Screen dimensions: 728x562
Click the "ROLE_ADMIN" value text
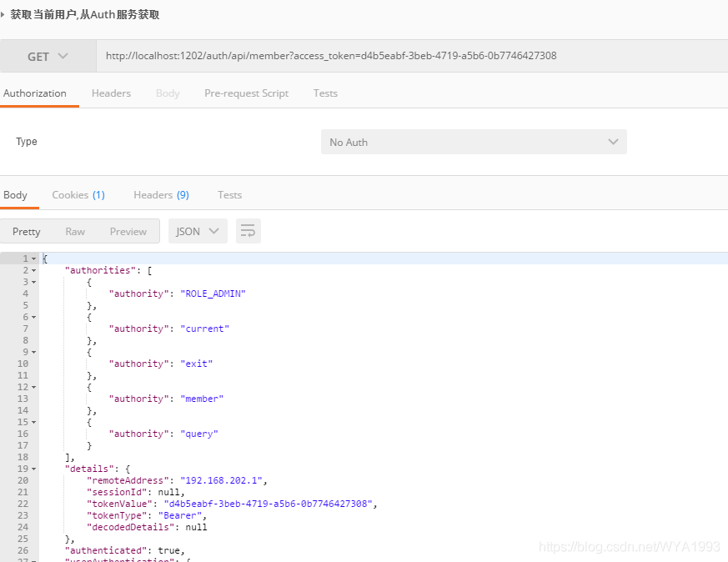[x=213, y=294]
